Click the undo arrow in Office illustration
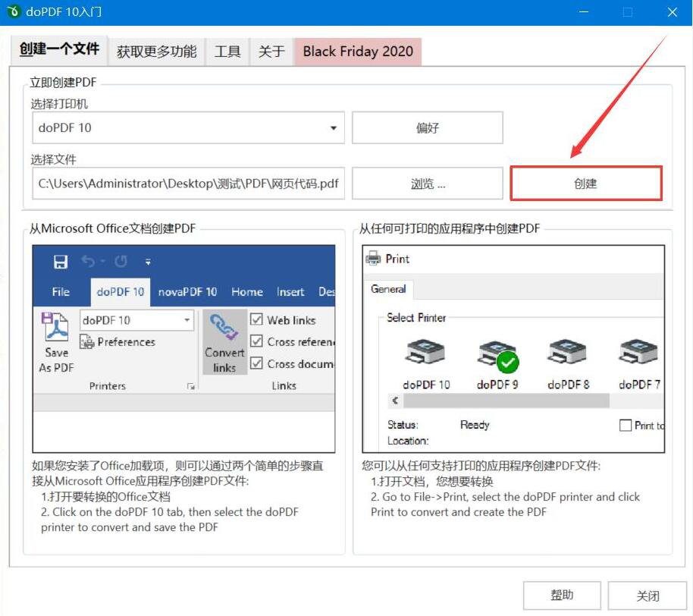Viewport: 693px width, 616px height. point(88,262)
